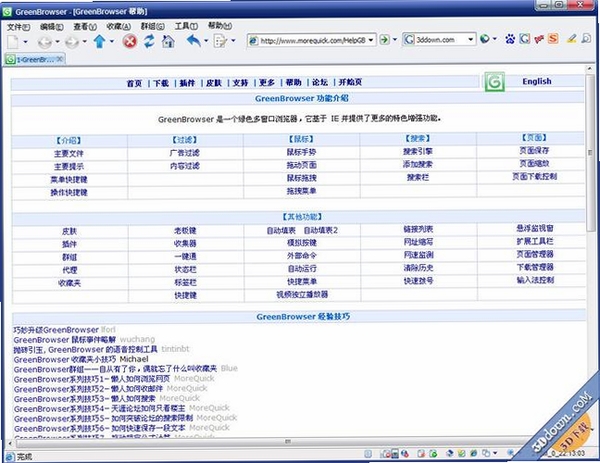600x463 pixels.
Task: Open the 编辑(E) menu
Action: (x=51, y=27)
